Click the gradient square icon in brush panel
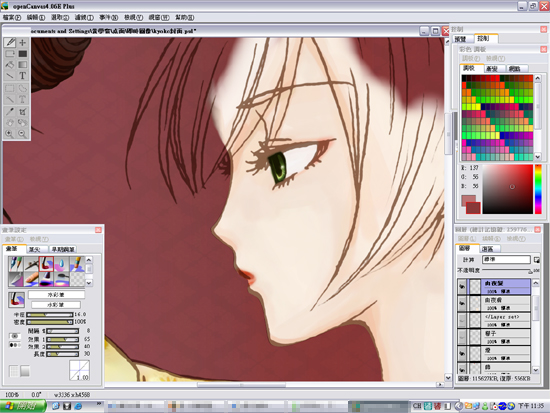Image resolution: width=550 pixels, height=413 pixels. pyautogui.click(x=25, y=371)
